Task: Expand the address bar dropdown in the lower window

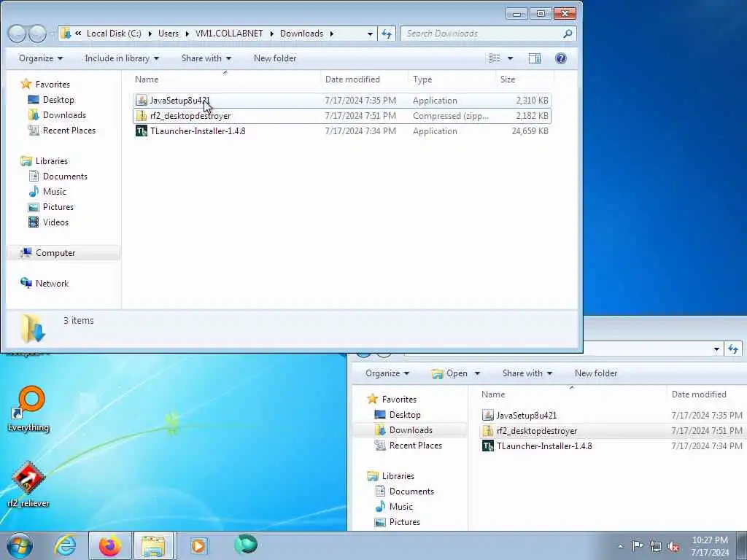Action: 716,349
